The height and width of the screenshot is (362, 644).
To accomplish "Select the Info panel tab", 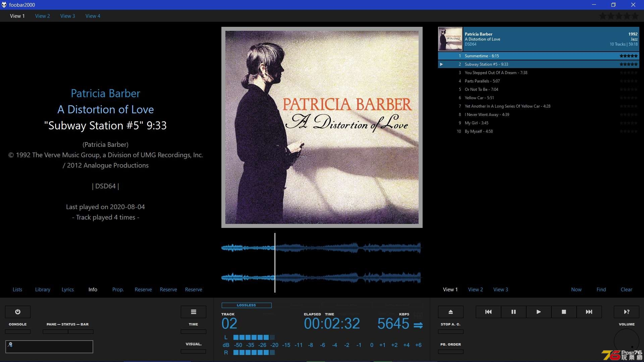I will [x=93, y=290].
